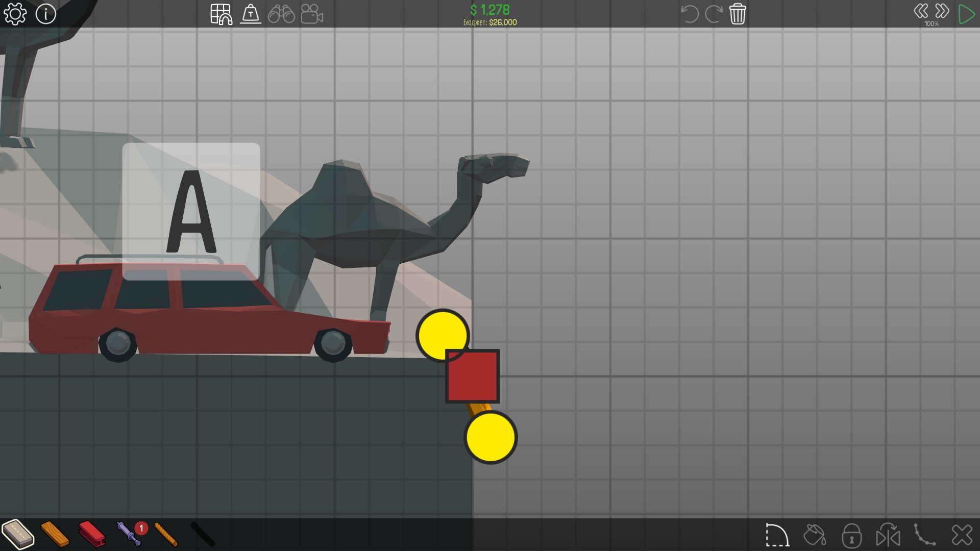Image resolution: width=980 pixels, height=551 pixels.
Task: Open the settings gear menu
Action: click(x=15, y=14)
